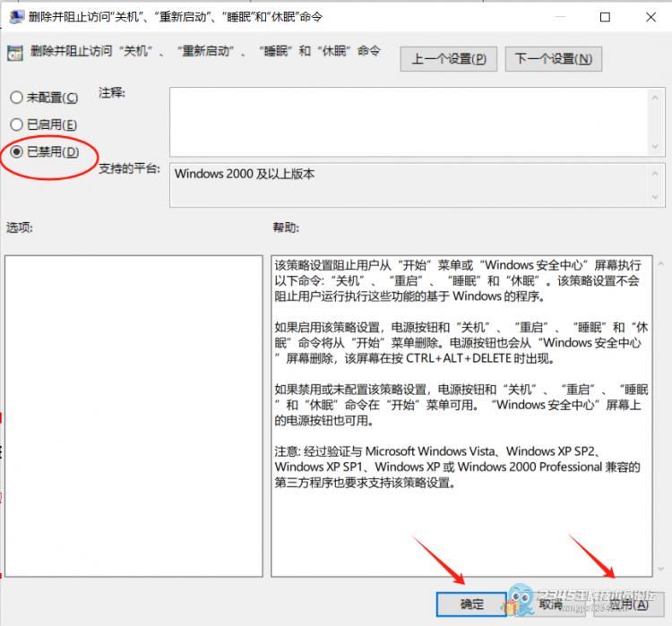Click the comment box scroll up arrow
672x626 pixels.
point(655,98)
